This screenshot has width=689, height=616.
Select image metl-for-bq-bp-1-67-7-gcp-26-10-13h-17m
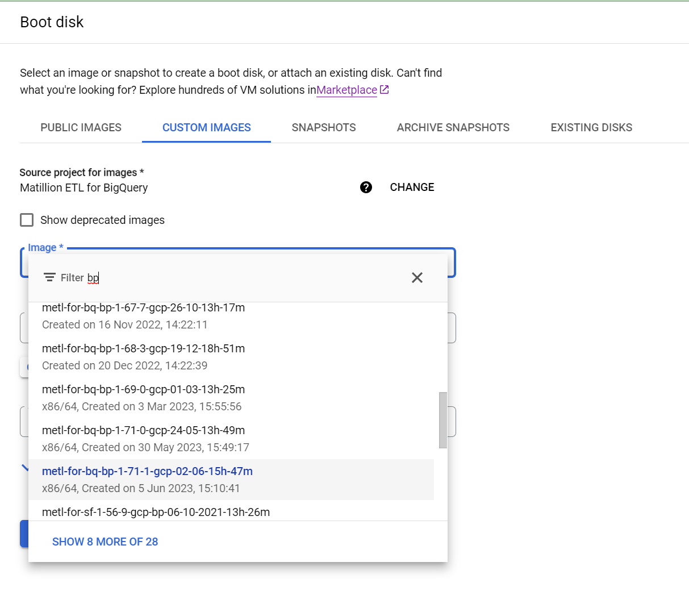pyautogui.click(x=231, y=316)
